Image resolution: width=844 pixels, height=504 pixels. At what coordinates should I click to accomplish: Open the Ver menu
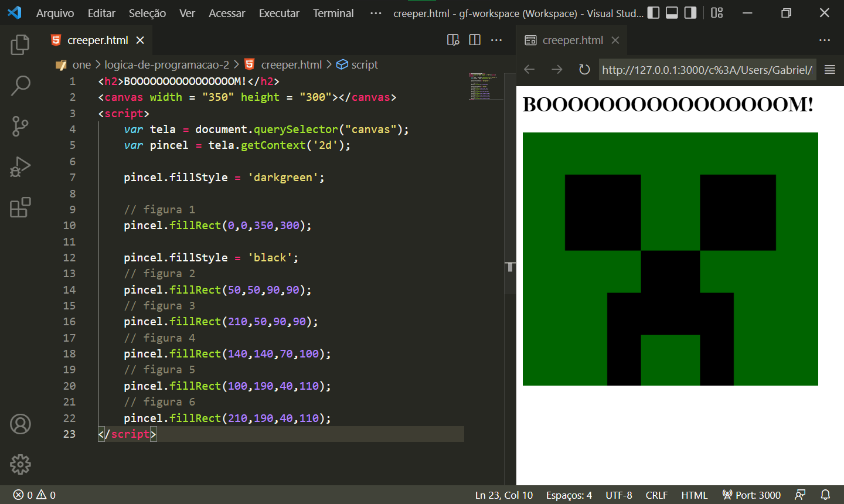[187, 13]
